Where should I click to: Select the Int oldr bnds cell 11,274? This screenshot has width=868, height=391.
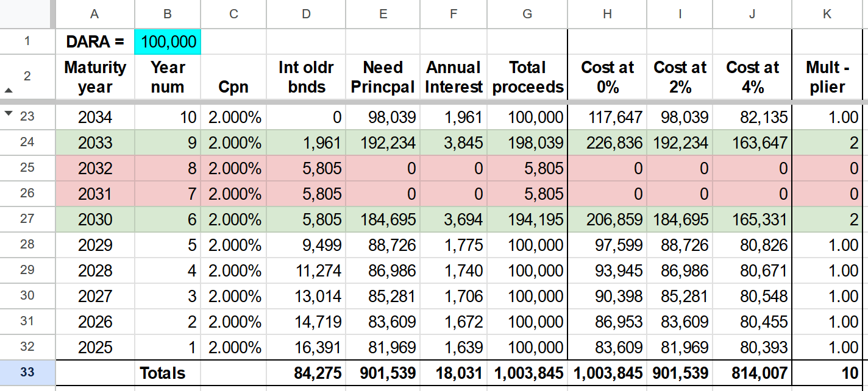point(306,270)
